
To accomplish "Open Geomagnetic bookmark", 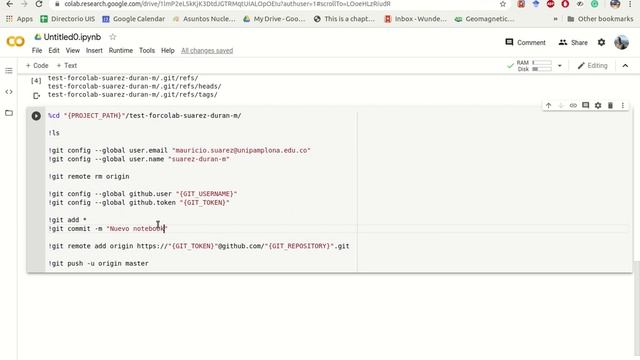I will click(484, 19).
